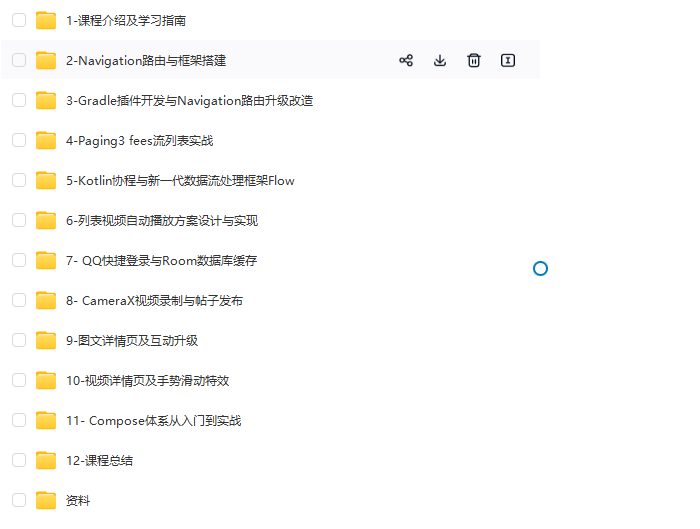Open folder icon of 7- QQ快捷登录 row
700x529 pixels.
[46, 260]
